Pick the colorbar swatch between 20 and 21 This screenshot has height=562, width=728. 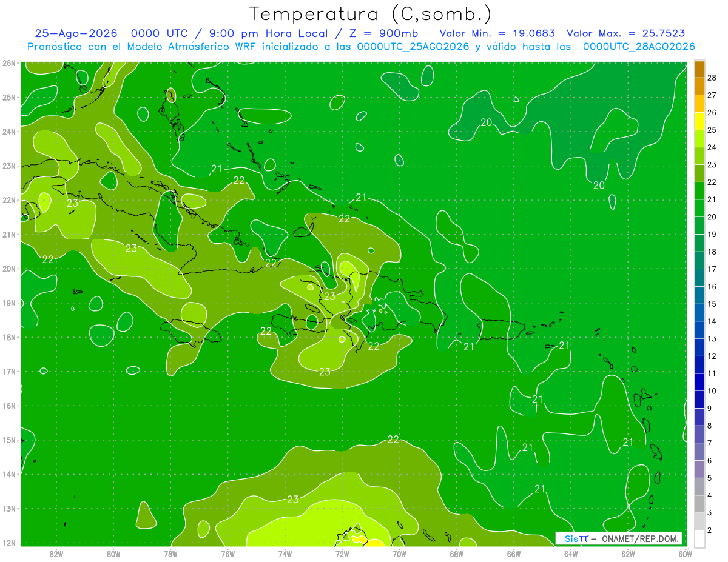click(699, 208)
